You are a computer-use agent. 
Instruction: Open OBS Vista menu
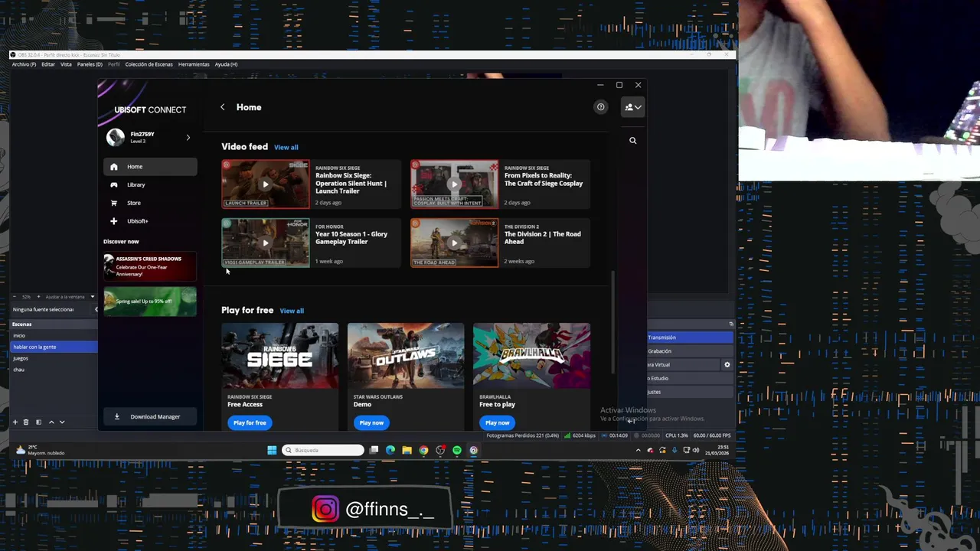[x=66, y=64]
